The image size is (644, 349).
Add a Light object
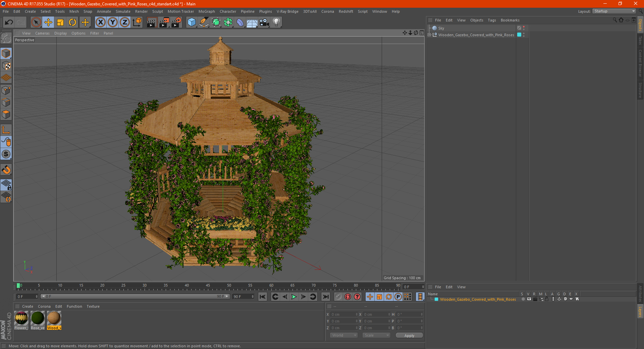[276, 22]
